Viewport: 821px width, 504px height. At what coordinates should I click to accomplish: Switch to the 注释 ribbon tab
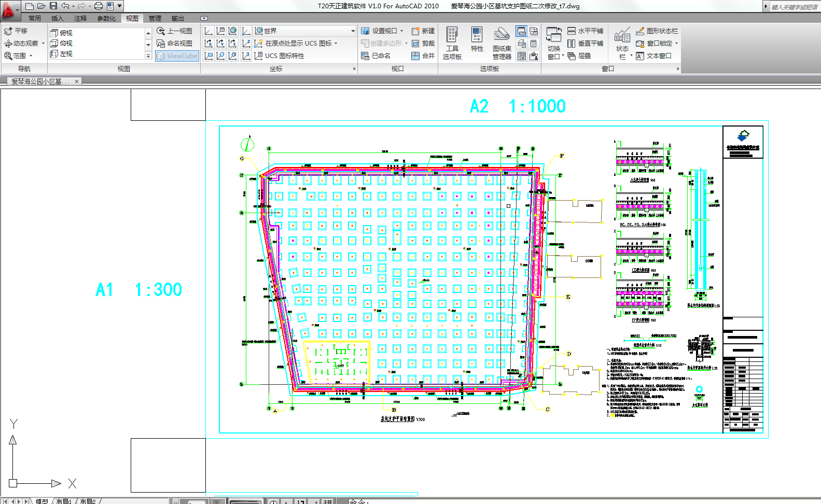tap(80, 19)
